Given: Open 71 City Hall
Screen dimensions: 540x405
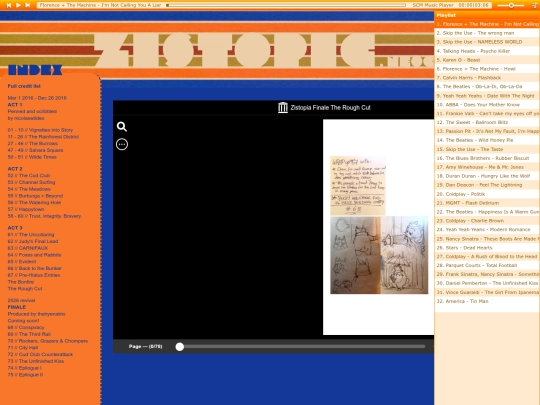Looking at the screenshot, I should (x=23, y=348).
